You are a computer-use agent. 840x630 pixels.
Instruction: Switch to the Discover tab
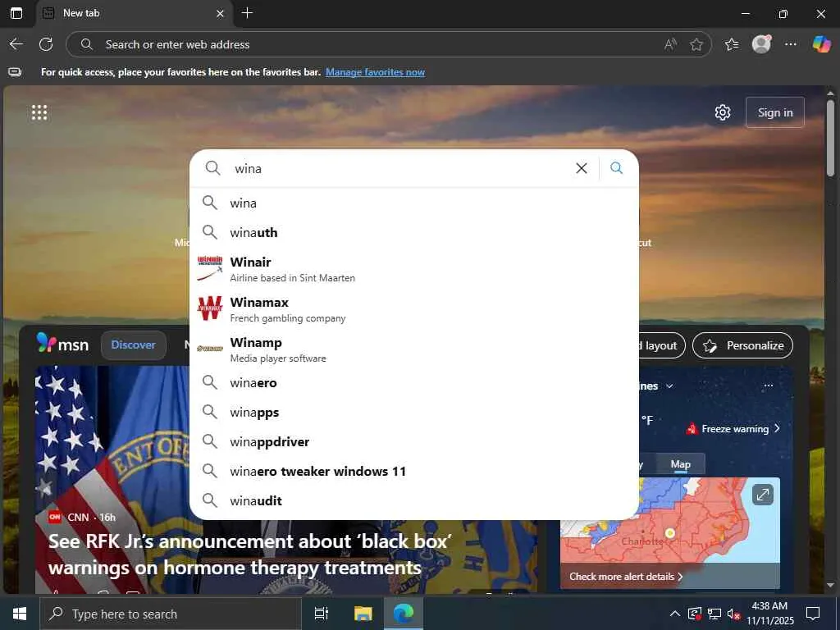(x=134, y=345)
